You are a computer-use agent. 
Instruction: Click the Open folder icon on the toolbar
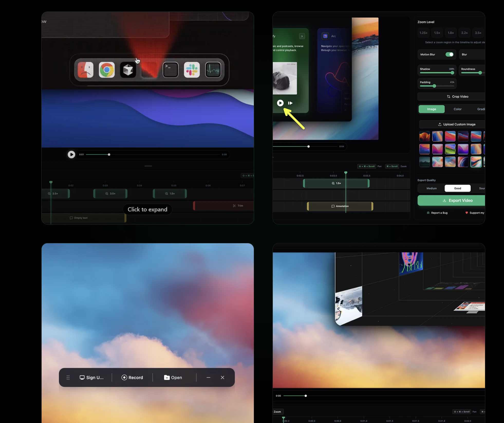pos(167,377)
